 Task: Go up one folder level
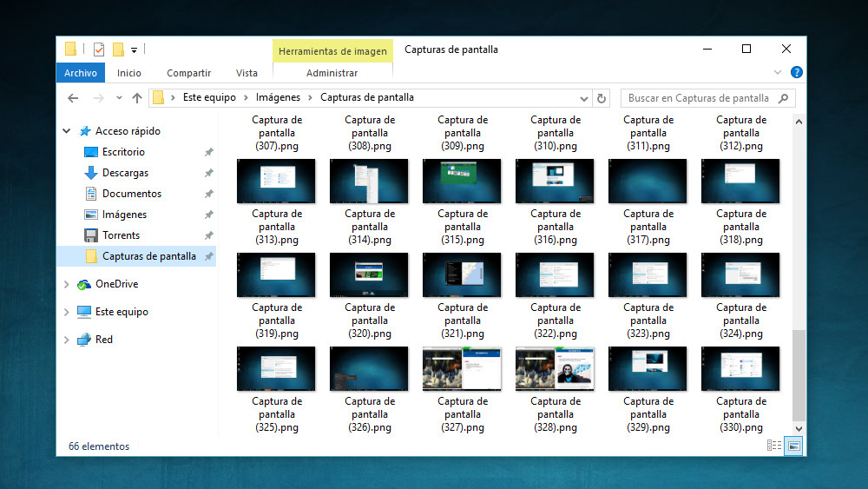(137, 98)
